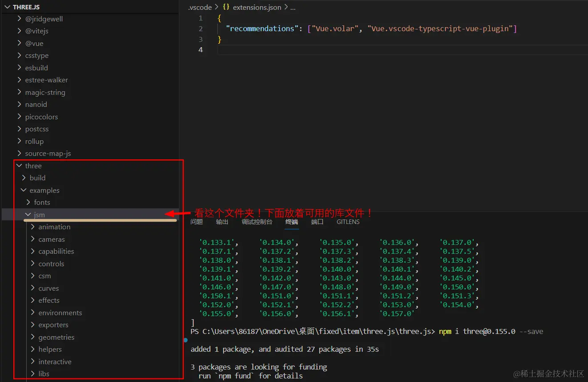Screen dimensions: 588x382
Task: Click the "run `npm fund` for details" line
Action: 251,376
